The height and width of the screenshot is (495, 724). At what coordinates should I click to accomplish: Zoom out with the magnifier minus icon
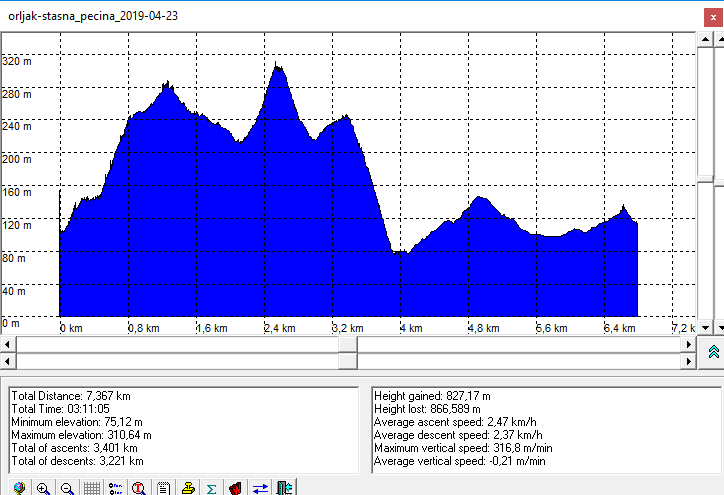point(67,488)
